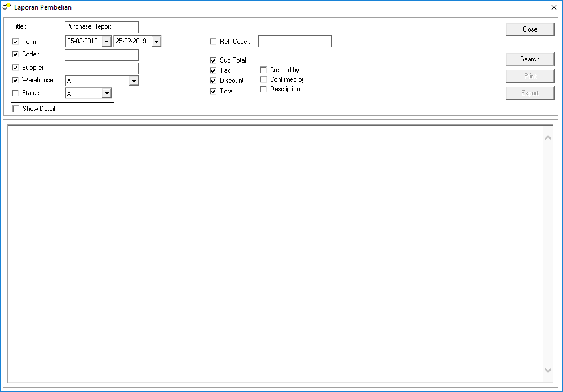Click the Close button
Viewport: 563px width, 392px height.
coord(530,29)
